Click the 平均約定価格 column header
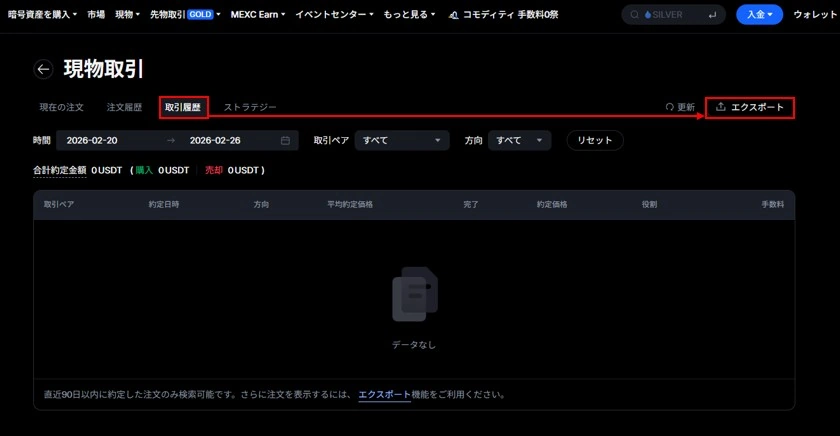The image size is (840, 436). coord(350,205)
